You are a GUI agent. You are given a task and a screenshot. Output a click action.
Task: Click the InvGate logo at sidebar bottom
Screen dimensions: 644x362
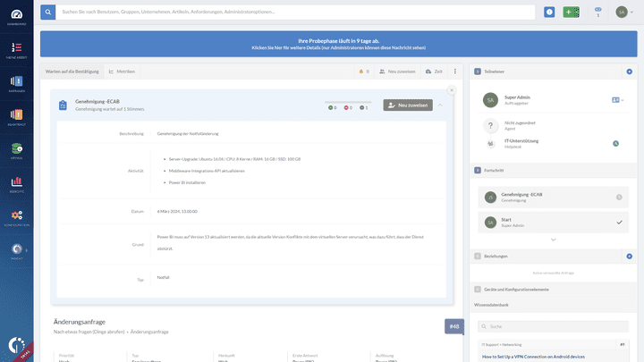[16, 345]
